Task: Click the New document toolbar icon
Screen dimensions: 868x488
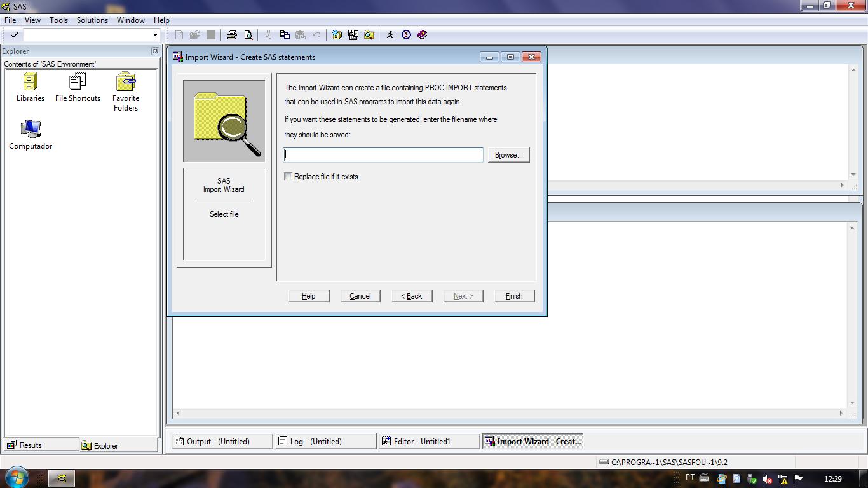Action: tap(179, 35)
